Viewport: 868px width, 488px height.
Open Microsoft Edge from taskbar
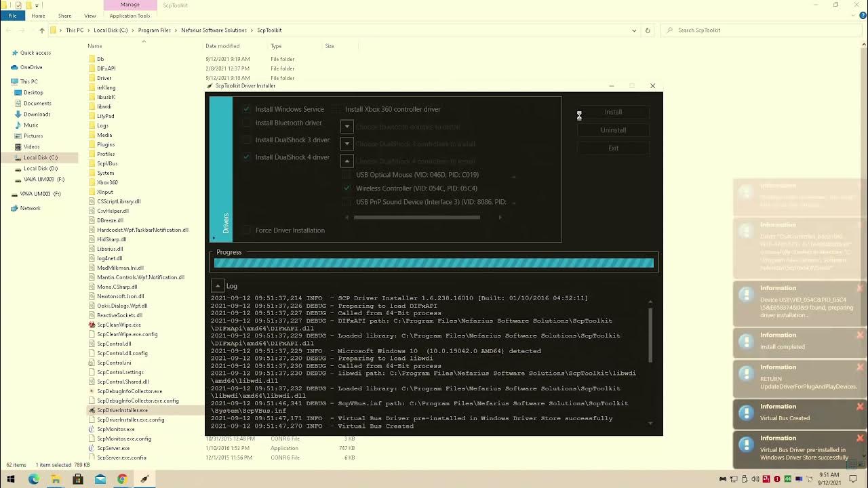coord(34,479)
